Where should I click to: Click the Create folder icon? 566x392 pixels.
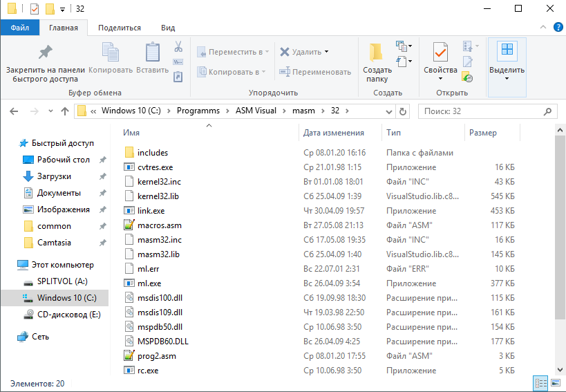click(x=377, y=53)
